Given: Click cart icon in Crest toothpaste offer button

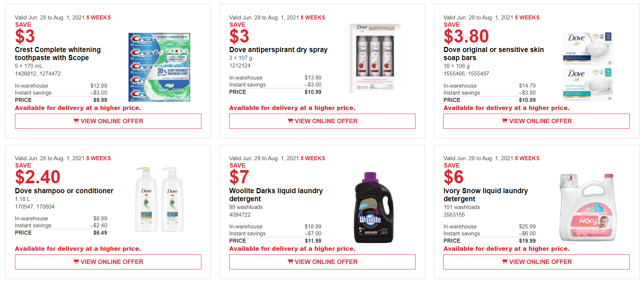Looking at the screenshot, I should click(x=76, y=121).
